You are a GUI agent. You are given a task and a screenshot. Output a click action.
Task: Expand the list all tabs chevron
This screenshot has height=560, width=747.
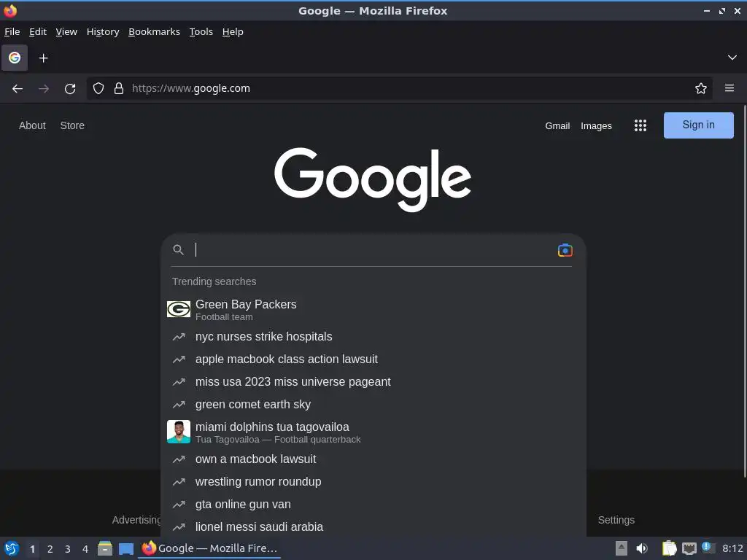pyautogui.click(x=732, y=58)
